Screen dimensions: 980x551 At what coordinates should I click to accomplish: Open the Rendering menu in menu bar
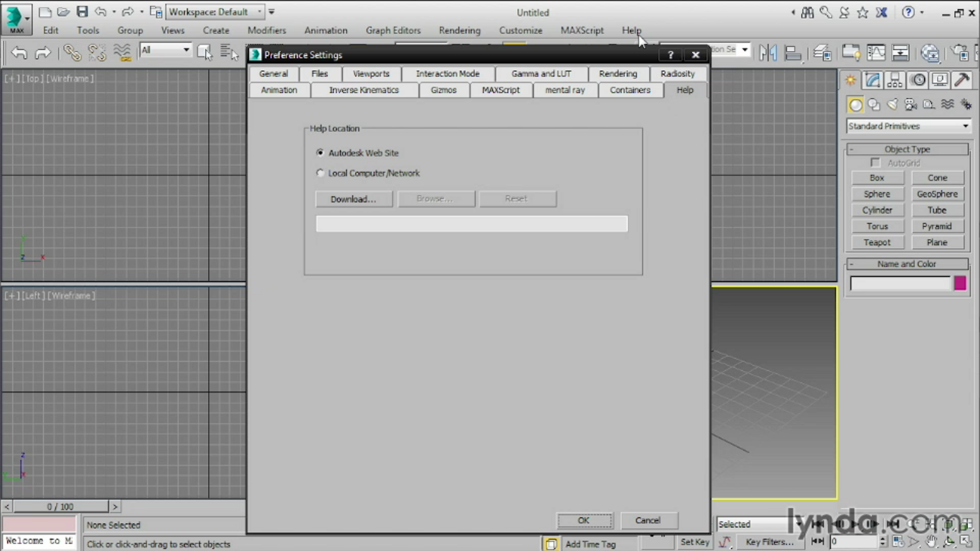[460, 30]
